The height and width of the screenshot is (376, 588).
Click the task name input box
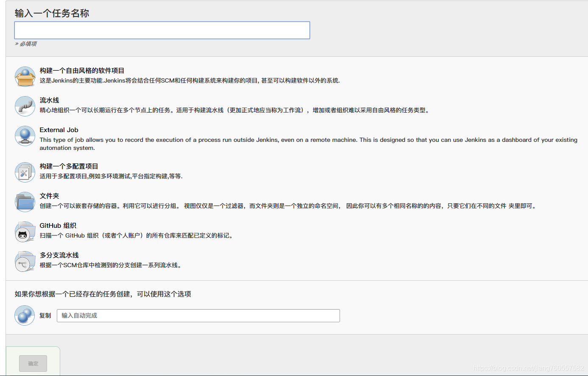point(162,30)
